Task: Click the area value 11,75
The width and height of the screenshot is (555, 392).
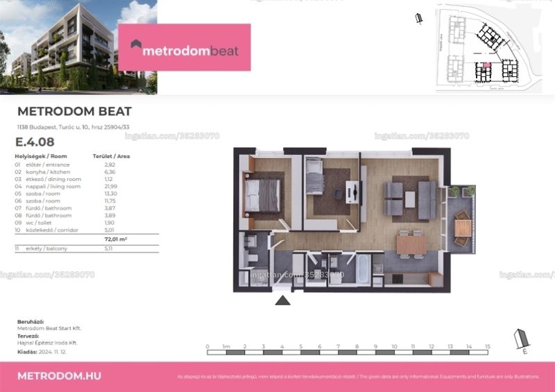Action: 110,201
